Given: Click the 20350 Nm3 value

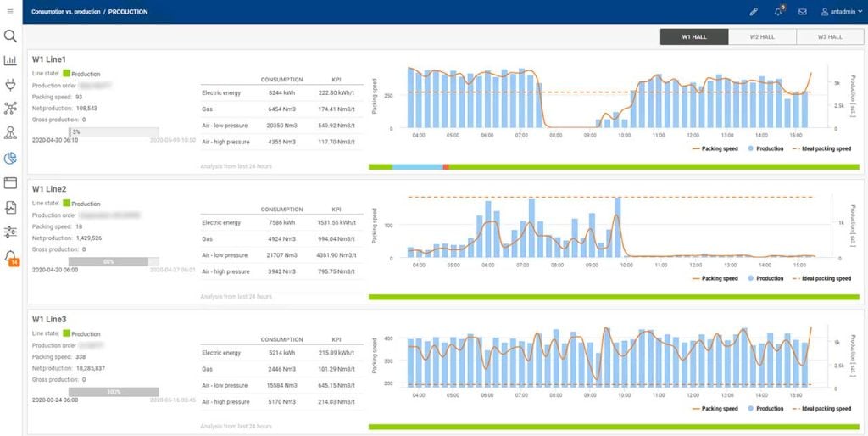Looking at the screenshot, I should pos(281,126).
